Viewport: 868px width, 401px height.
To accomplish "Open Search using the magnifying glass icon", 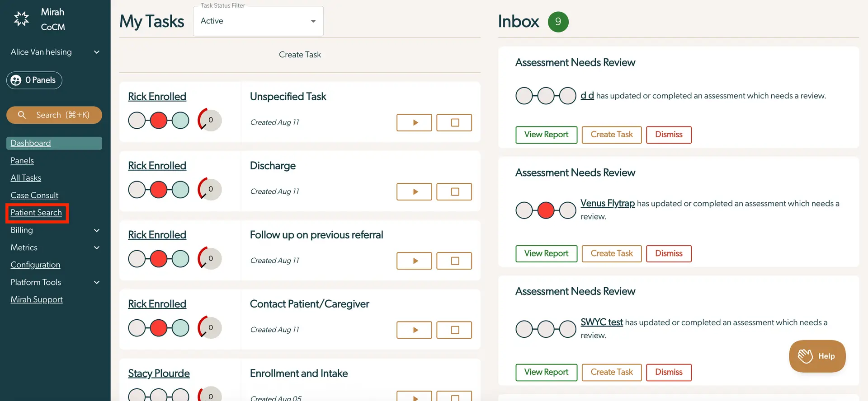I will click(22, 115).
